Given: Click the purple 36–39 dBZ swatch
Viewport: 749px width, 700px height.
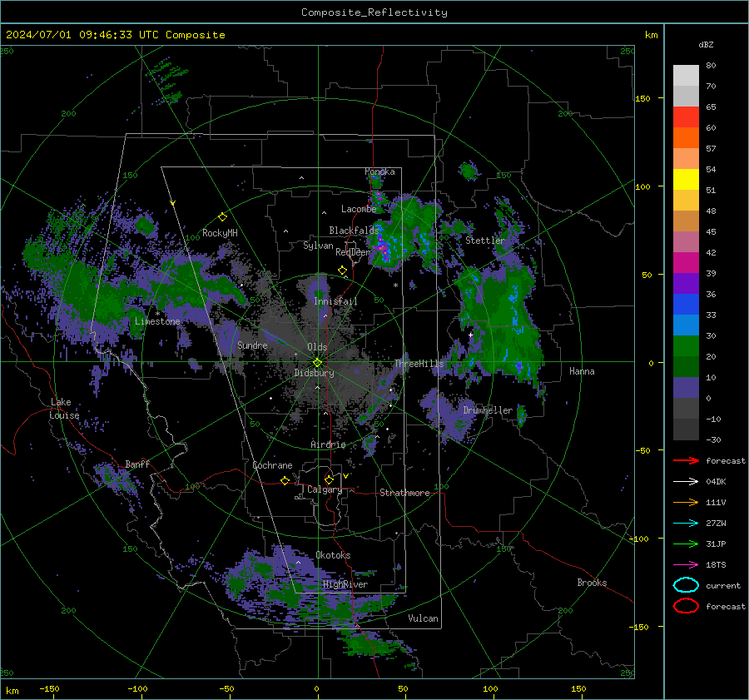Looking at the screenshot, I should (x=686, y=284).
